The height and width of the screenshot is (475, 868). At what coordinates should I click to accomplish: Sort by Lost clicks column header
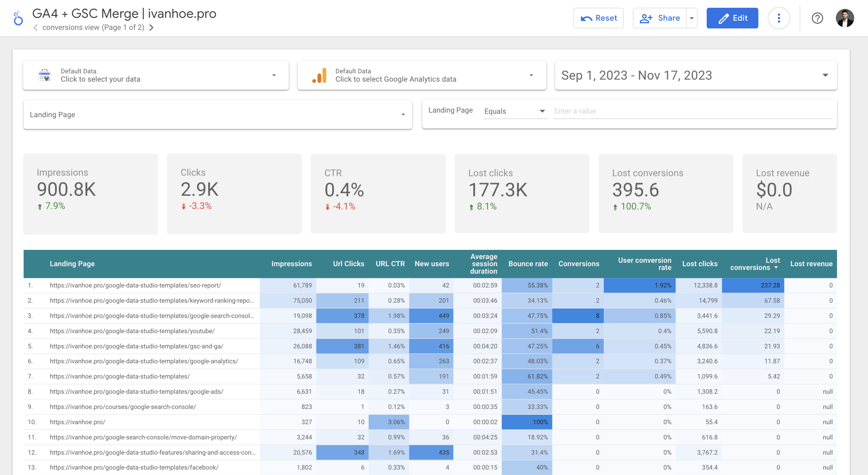click(700, 264)
